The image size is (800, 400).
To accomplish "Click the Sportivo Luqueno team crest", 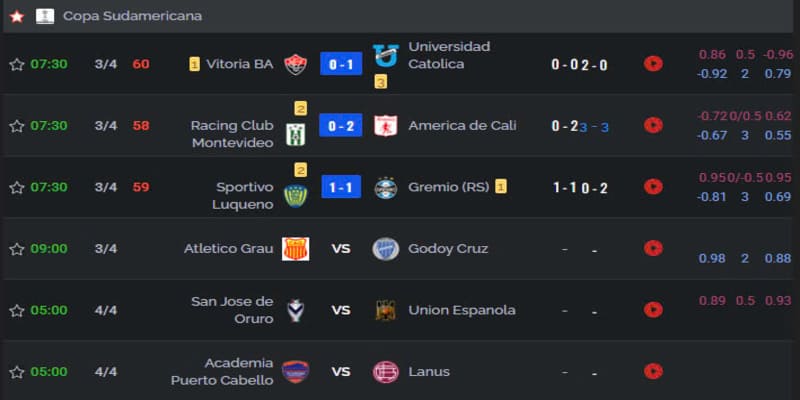I will pyautogui.click(x=295, y=196).
